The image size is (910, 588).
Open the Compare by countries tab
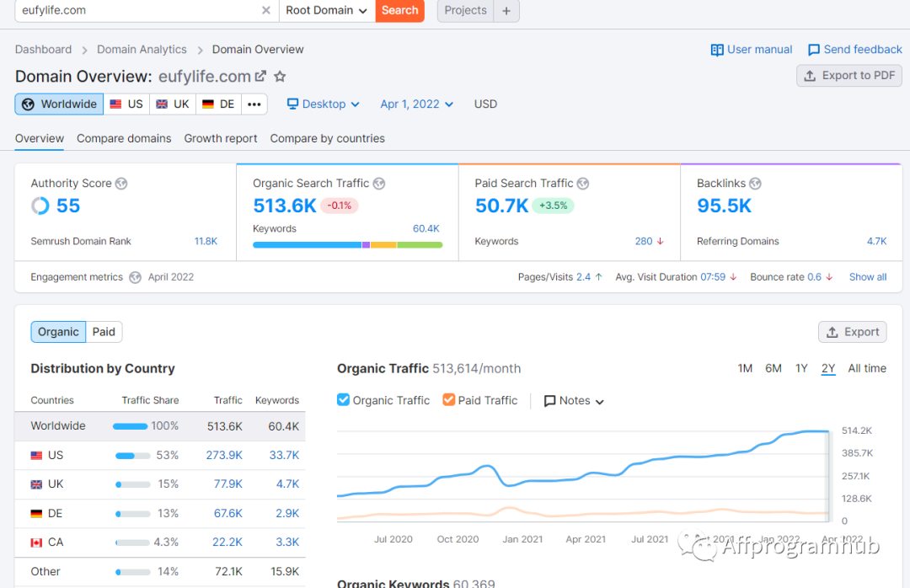327,139
